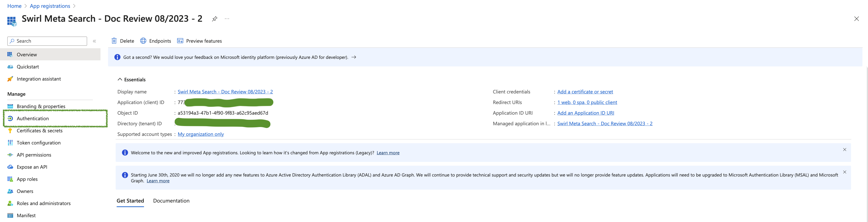Click Learn more in the ADAL notice

coord(158,181)
